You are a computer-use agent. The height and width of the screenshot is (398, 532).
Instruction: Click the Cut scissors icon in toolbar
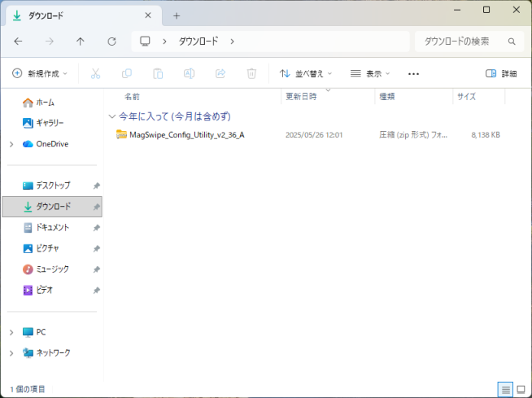click(95, 73)
